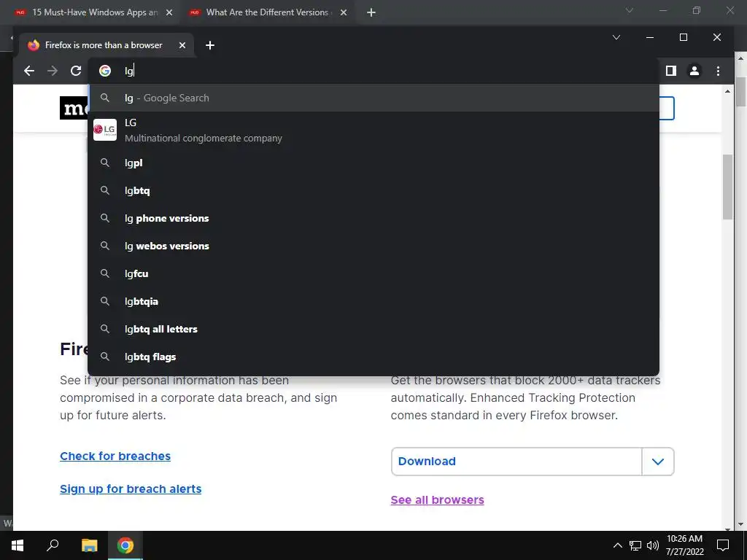Select the 'Firefox is more than a browser' tab
Screen dimensions: 747x560
pyautogui.click(x=106, y=45)
